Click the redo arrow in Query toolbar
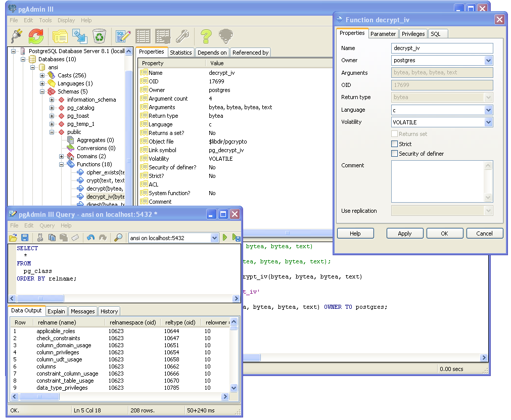511x420 pixels. pyautogui.click(x=103, y=238)
